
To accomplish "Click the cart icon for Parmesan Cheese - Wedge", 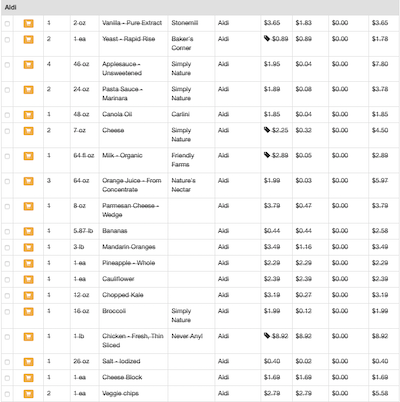I will pos(29,206).
